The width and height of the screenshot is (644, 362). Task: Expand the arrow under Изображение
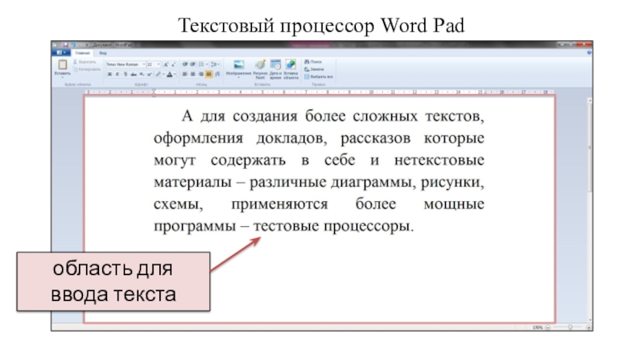tap(238, 77)
